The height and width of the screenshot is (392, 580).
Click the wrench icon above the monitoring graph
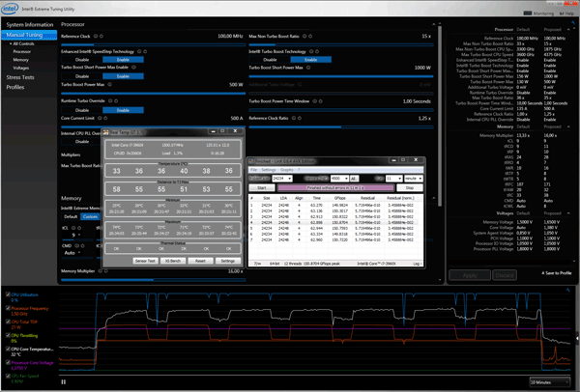pos(568,290)
